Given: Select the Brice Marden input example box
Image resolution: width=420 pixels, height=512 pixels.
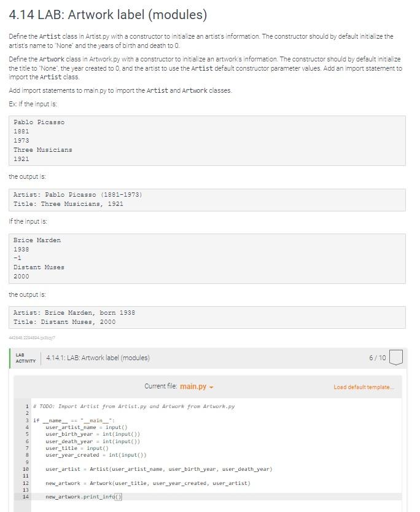Looking at the screenshot, I should tap(209, 258).
